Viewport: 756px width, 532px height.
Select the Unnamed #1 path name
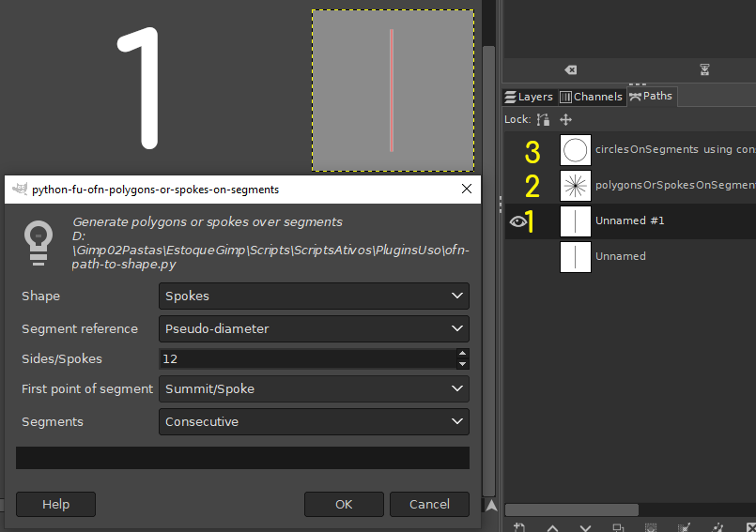point(629,220)
